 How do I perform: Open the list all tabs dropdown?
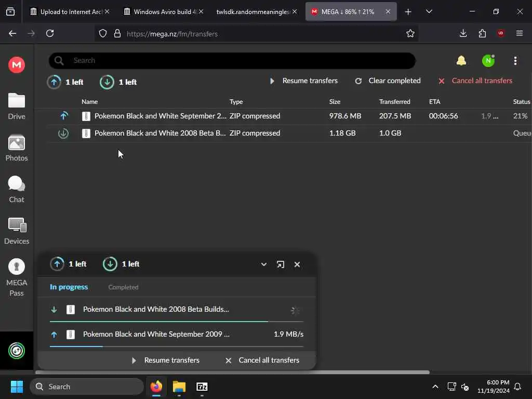point(429,11)
